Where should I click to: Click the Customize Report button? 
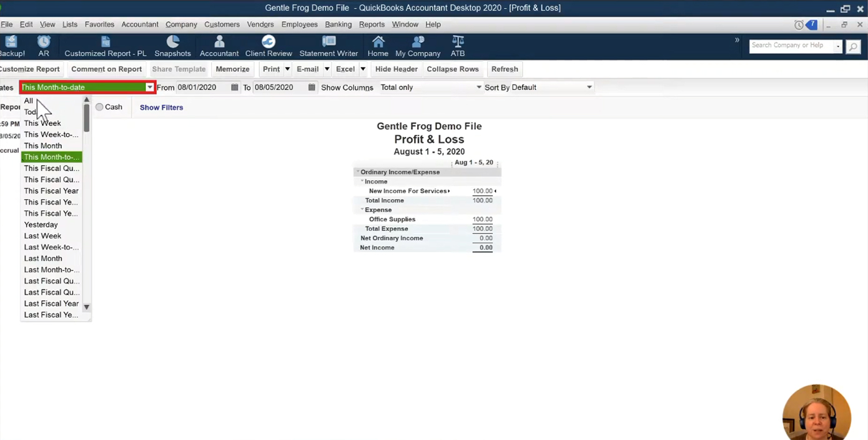[30, 69]
